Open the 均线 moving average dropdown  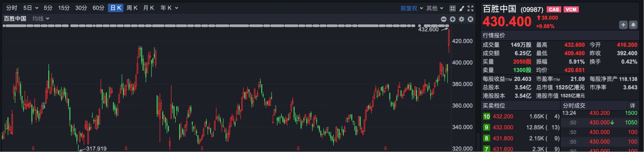(41, 19)
